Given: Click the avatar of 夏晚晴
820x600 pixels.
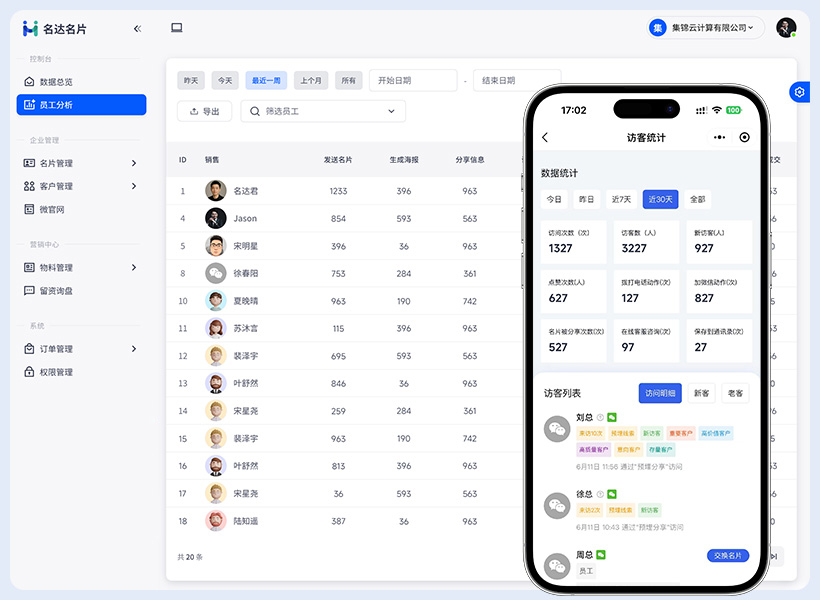Looking at the screenshot, I should [x=215, y=301].
